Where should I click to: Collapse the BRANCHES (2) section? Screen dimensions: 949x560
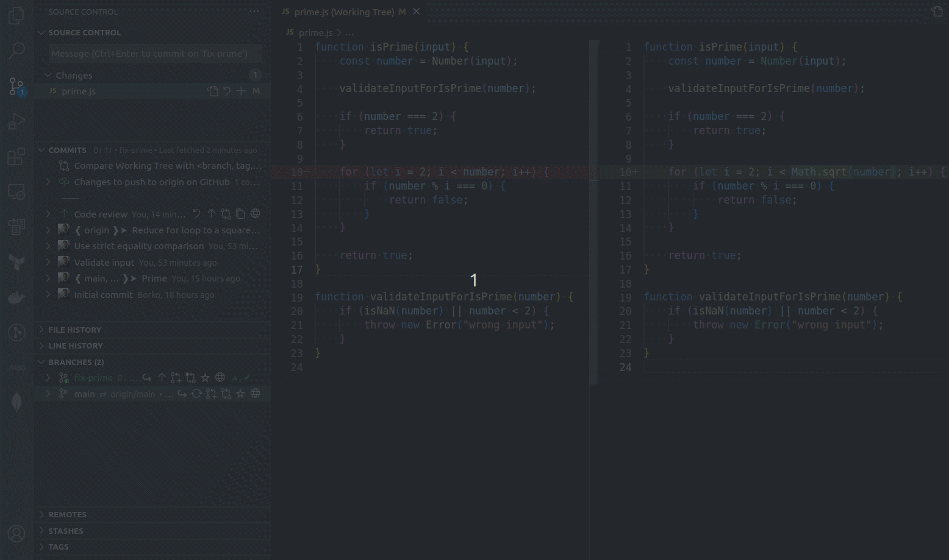point(41,362)
